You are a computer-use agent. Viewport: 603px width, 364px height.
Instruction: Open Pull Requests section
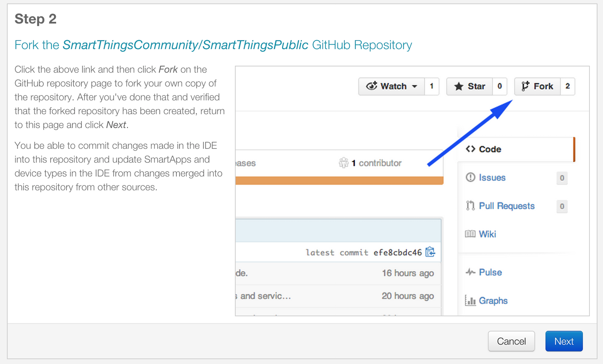coord(507,206)
